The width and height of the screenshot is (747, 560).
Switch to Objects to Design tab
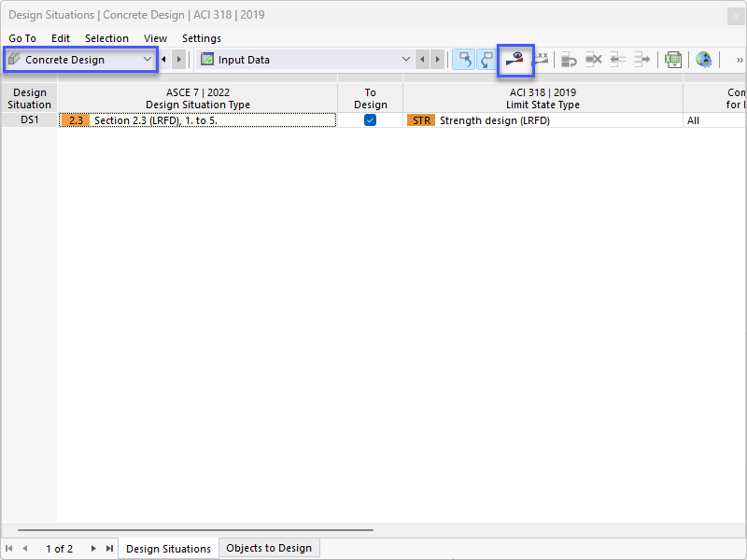coord(269,548)
